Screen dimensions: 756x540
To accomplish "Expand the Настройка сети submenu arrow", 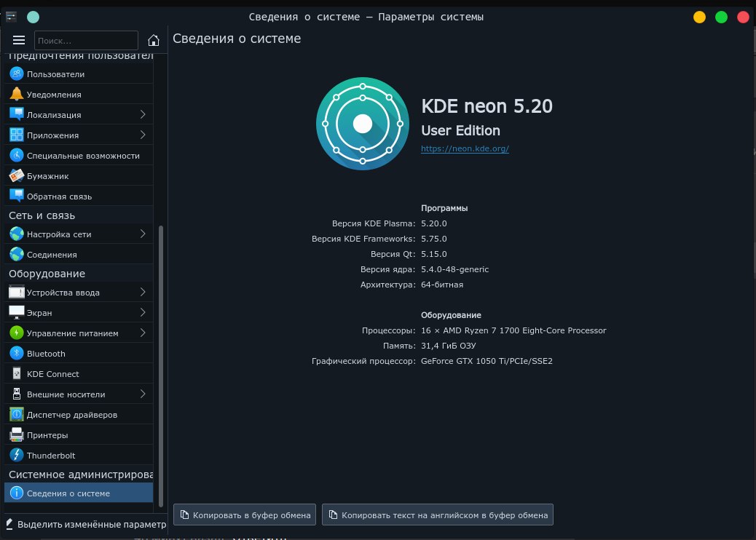I will point(143,234).
